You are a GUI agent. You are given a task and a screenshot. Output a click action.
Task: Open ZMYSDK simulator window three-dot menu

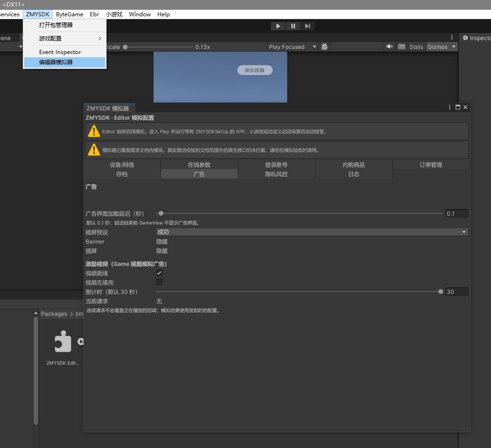pos(450,107)
